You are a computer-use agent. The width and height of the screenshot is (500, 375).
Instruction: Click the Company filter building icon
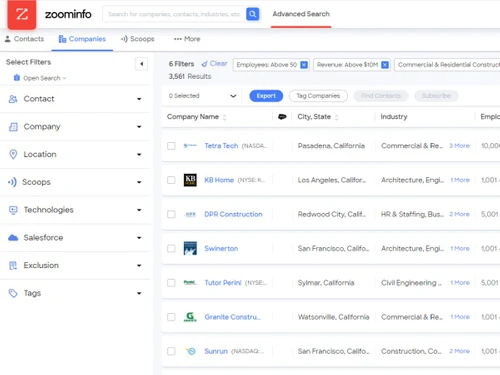pos(13,127)
